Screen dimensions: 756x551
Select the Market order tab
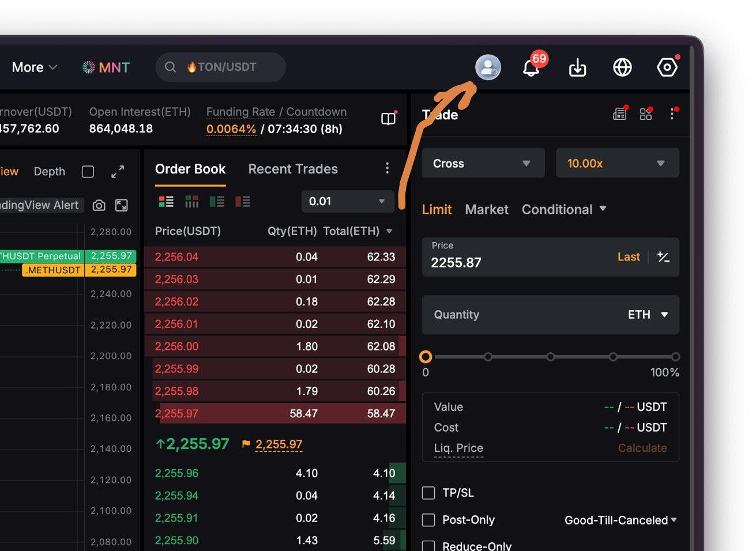[x=487, y=209]
